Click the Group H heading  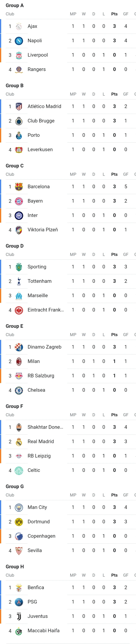(x=15, y=567)
